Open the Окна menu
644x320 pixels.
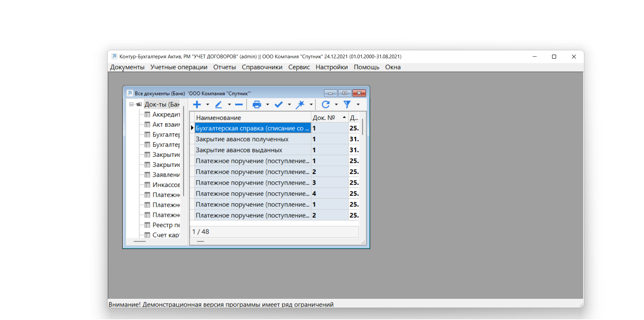393,67
